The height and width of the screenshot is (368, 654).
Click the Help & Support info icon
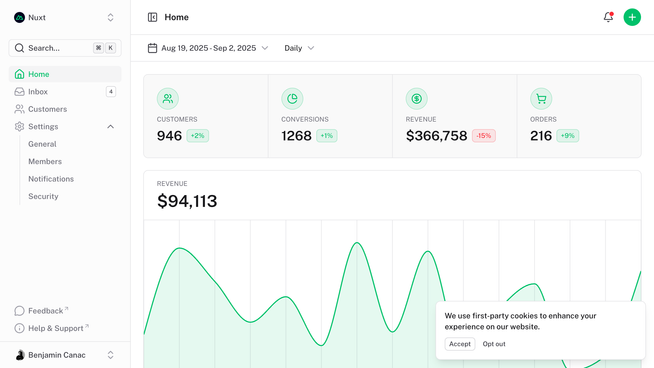19,328
